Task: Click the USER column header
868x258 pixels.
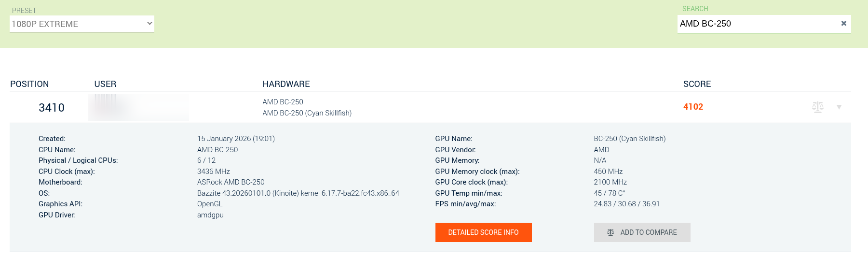Action: click(x=105, y=84)
